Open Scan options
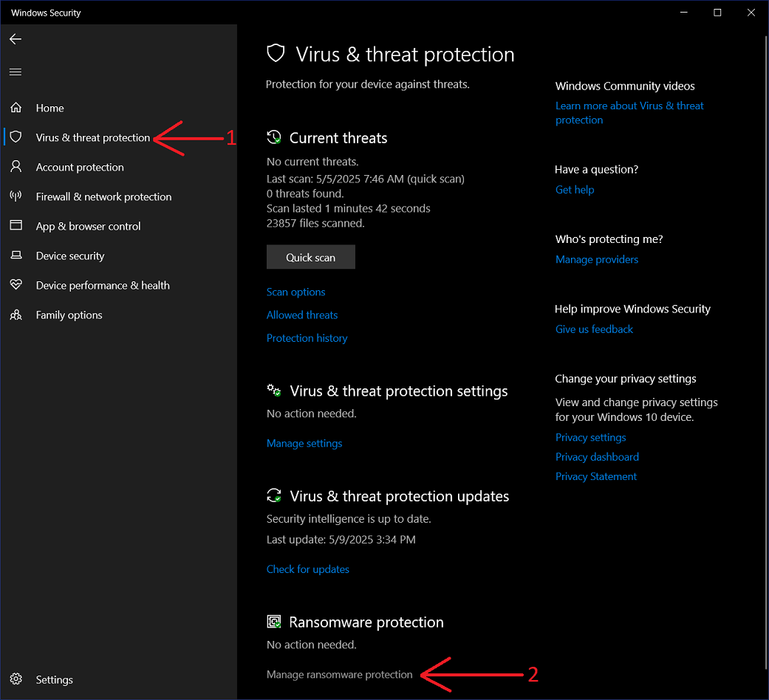 (x=295, y=292)
